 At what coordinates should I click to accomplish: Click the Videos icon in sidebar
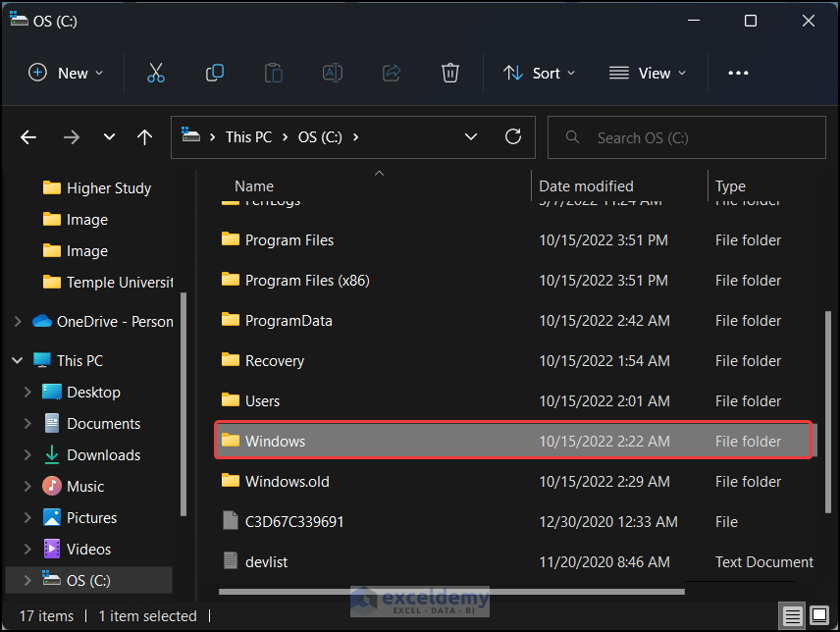(51, 549)
